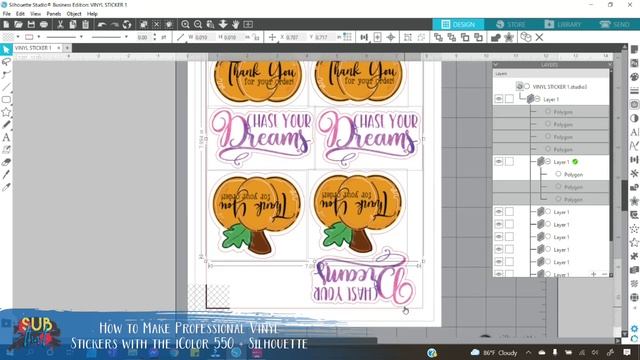Zoom out of the canvas
This screenshot has height=360, width=640.
coord(198,24)
